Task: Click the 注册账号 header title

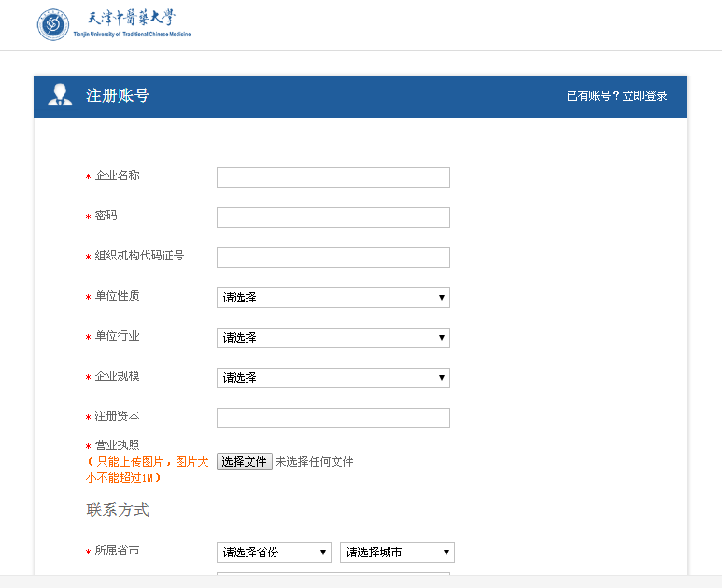Action: 118,96
